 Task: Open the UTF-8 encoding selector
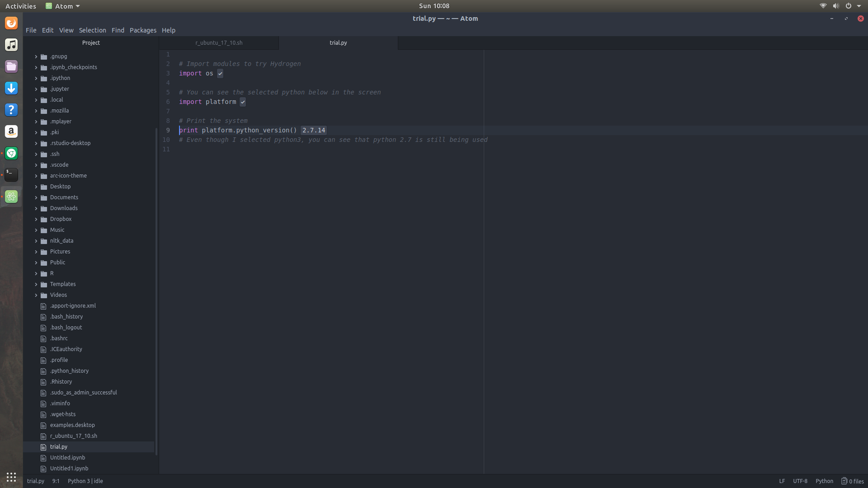point(800,481)
